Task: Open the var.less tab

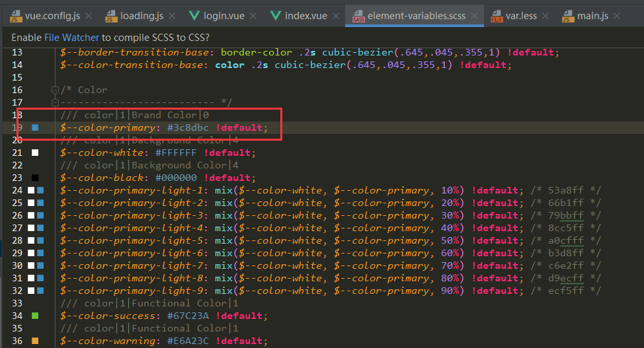Action: click(x=521, y=16)
